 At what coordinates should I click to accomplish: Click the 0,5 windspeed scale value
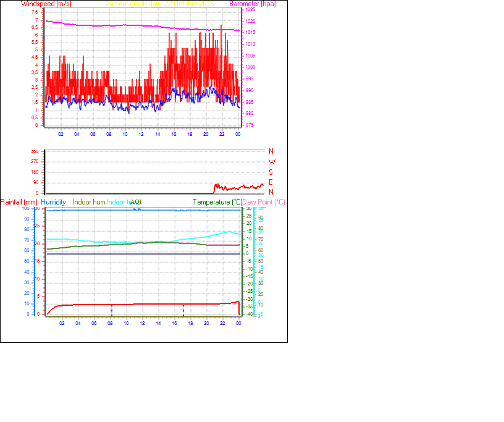tap(35, 118)
